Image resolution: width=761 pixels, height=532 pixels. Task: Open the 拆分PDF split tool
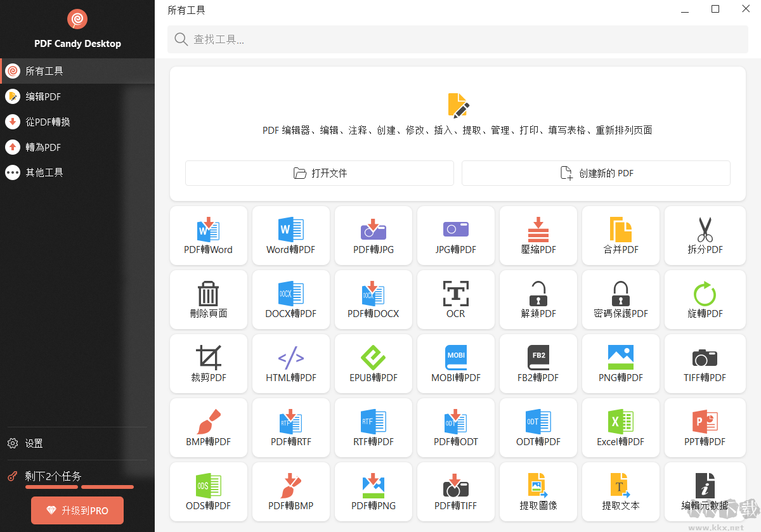point(705,235)
